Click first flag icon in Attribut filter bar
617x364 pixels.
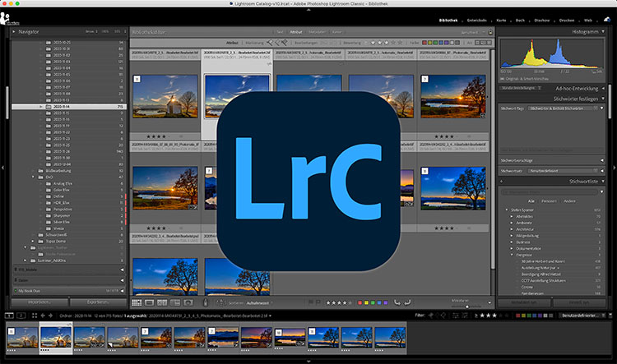coord(270,43)
